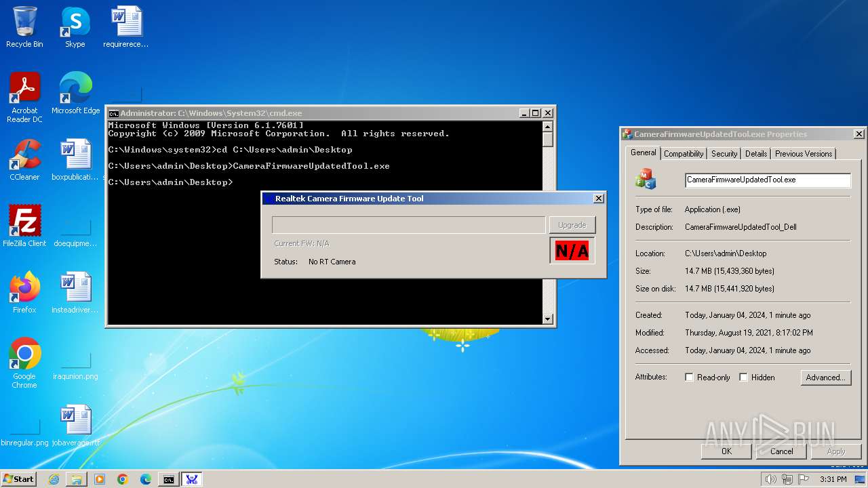Switch to cmd.exe taskbar button
This screenshot has width=868, height=488.
point(169,479)
